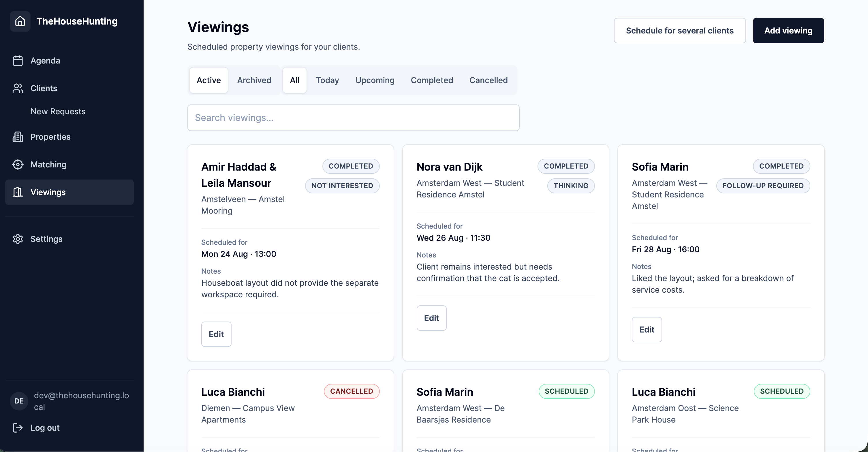The height and width of the screenshot is (452, 868).
Task: Click the Add viewing button
Action: click(788, 31)
